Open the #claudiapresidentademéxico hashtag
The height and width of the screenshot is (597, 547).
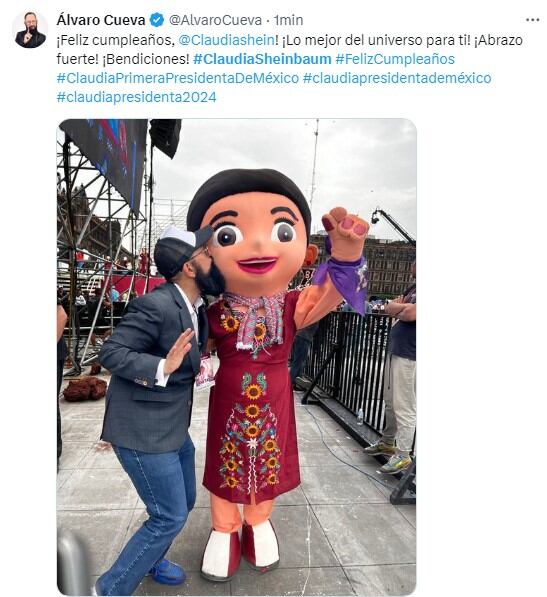pos(397,78)
